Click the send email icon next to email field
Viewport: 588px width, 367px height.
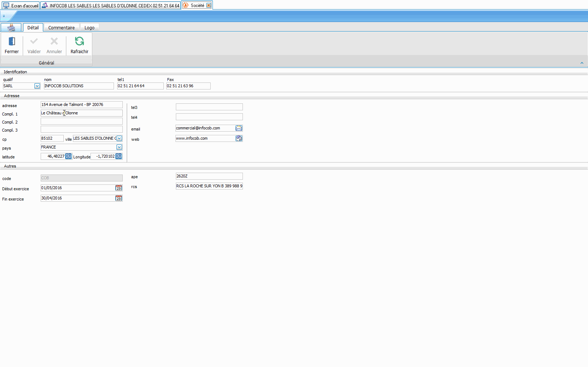(239, 128)
